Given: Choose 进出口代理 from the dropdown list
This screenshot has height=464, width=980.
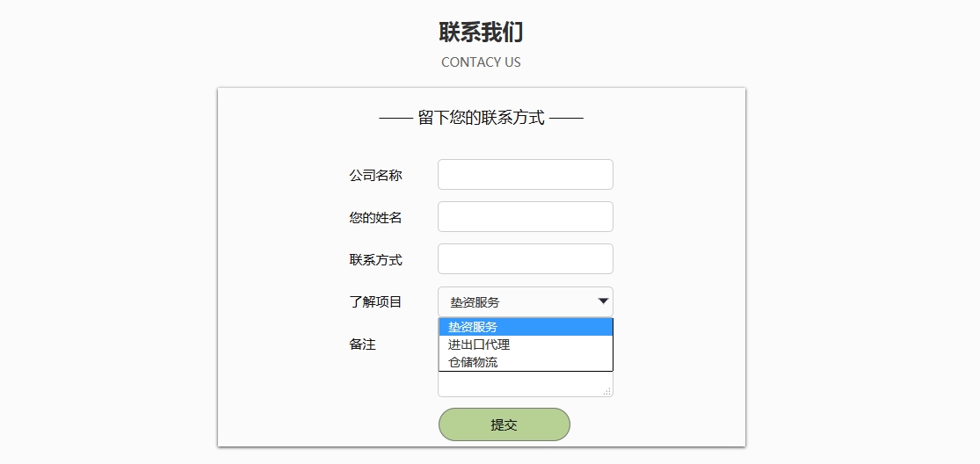Looking at the screenshot, I should point(526,344).
